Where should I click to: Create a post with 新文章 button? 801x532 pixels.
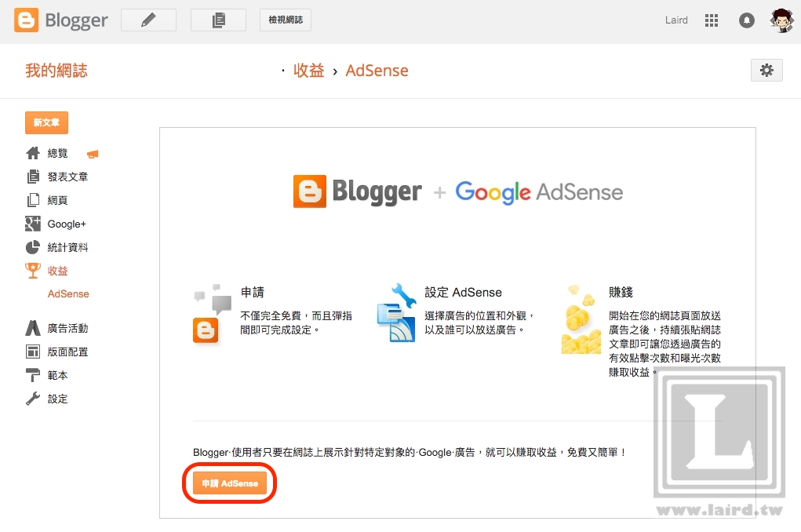point(46,122)
